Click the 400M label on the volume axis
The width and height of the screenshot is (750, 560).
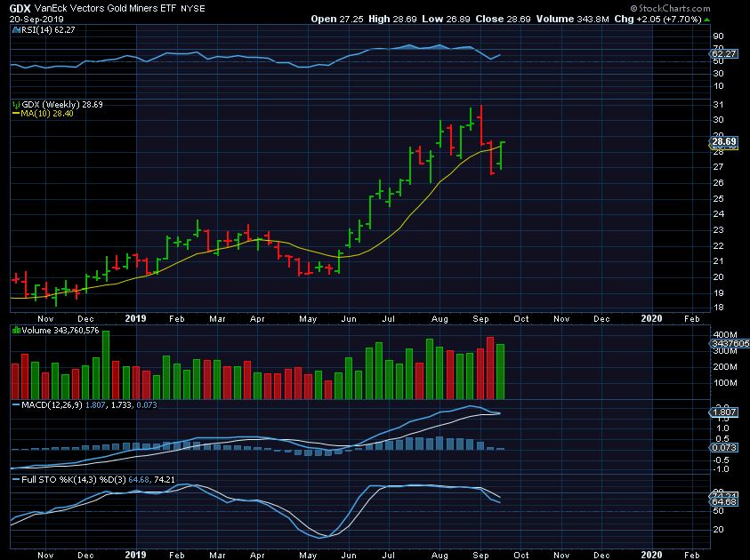[x=725, y=334]
